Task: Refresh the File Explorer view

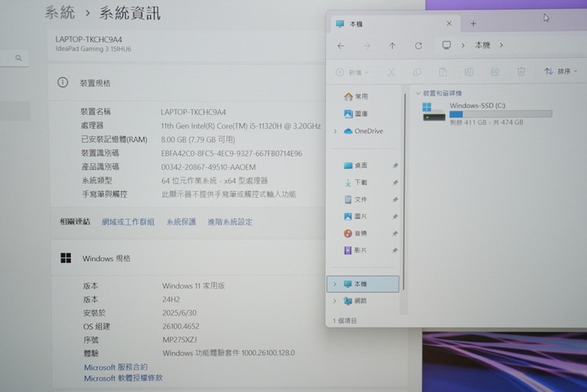Action: coord(418,46)
